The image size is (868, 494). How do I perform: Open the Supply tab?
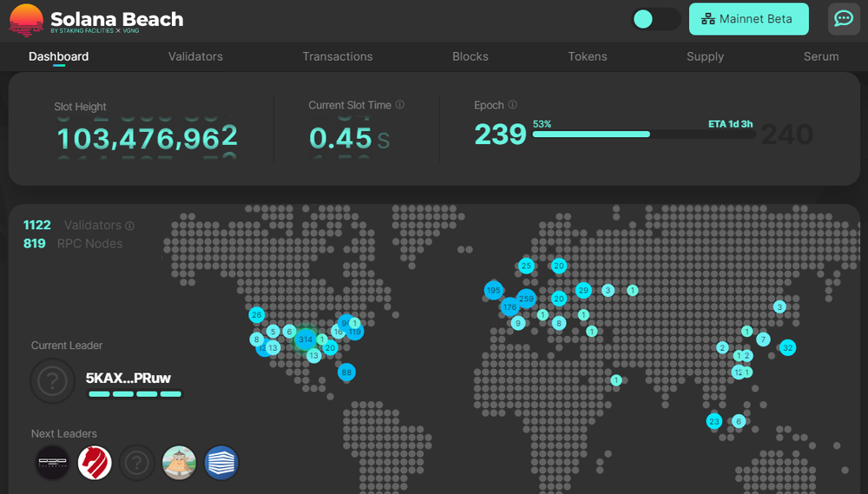point(705,56)
